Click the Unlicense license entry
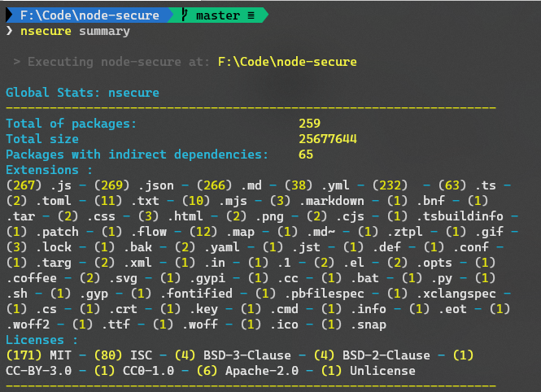Screen dimensions: 541x392 [x=382, y=371]
